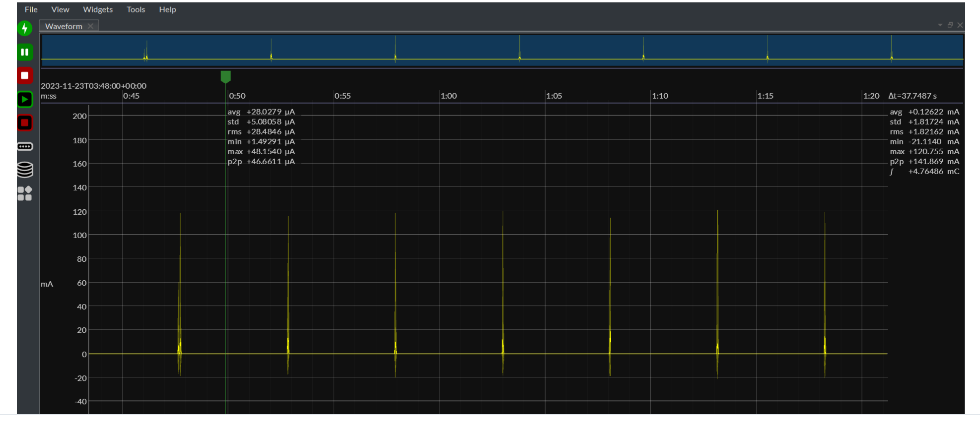Open the memory buffer dots icon
The height and width of the screenshot is (424, 980).
point(25,146)
